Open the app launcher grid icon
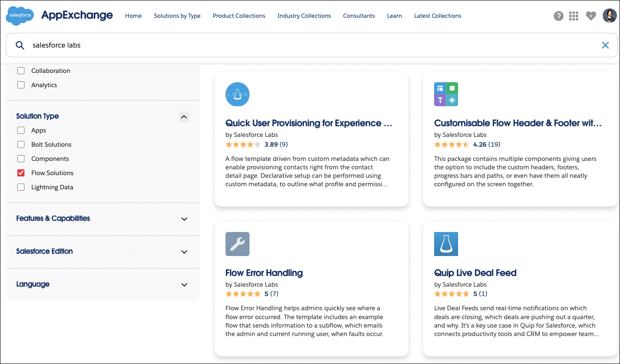This screenshot has height=364, width=620. [574, 16]
